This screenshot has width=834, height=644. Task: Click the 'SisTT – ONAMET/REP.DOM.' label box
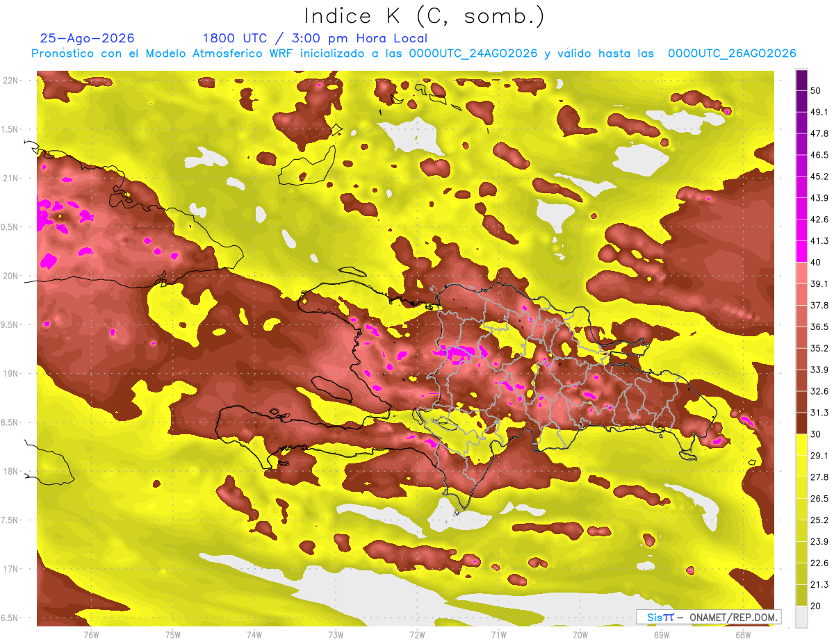(709, 617)
